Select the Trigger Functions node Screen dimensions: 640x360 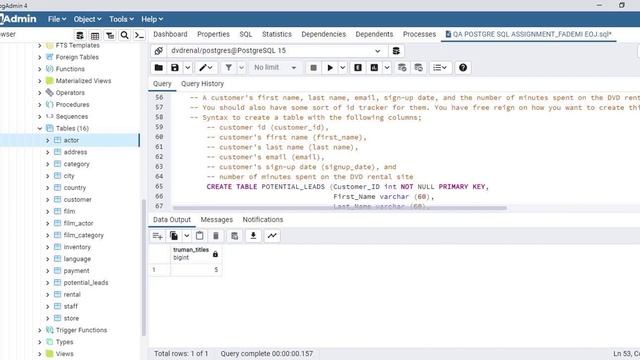81,330
